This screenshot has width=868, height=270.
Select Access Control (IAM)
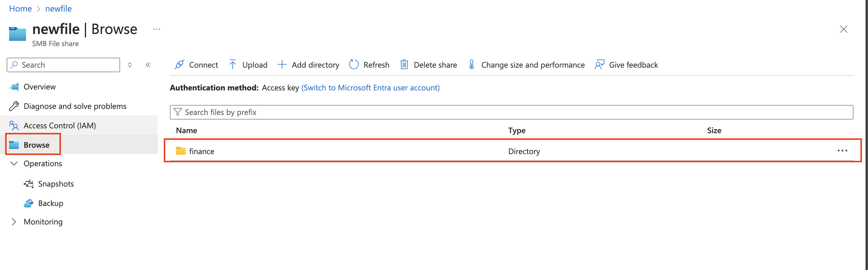pos(60,125)
